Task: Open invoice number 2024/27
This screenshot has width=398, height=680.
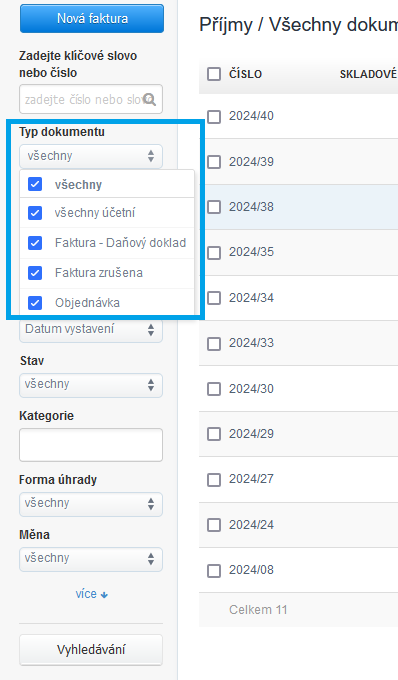Action: click(251, 479)
